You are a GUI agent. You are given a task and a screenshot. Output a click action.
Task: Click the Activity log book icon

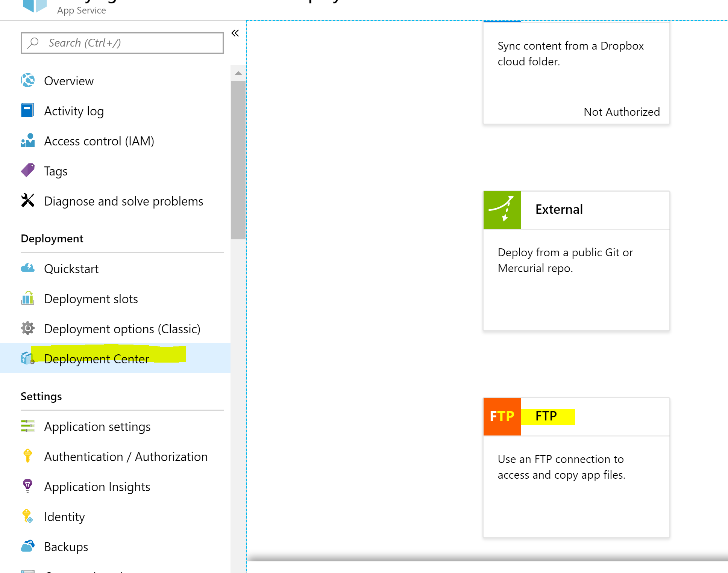pyautogui.click(x=27, y=110)
